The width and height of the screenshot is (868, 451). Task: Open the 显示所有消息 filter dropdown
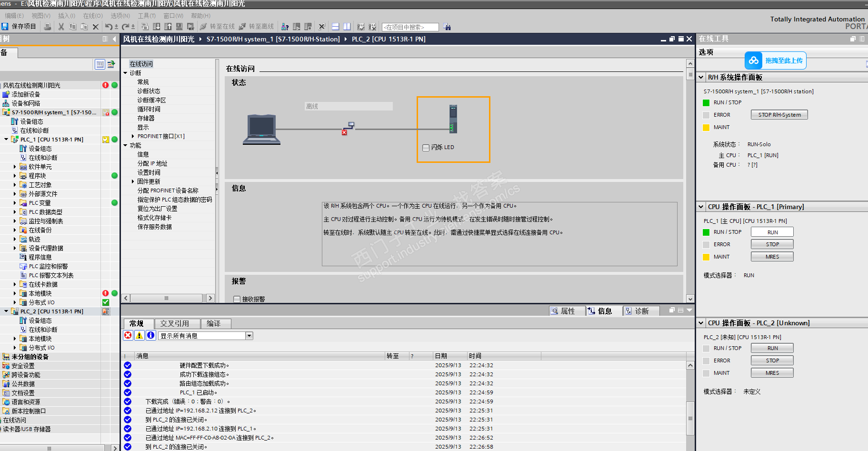click(x=249, y=336)
